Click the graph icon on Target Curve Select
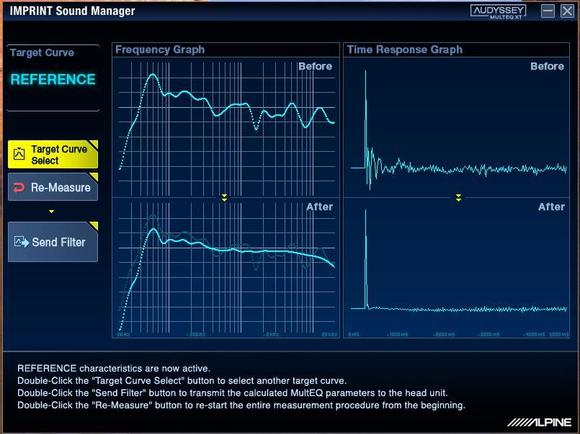 19,154
